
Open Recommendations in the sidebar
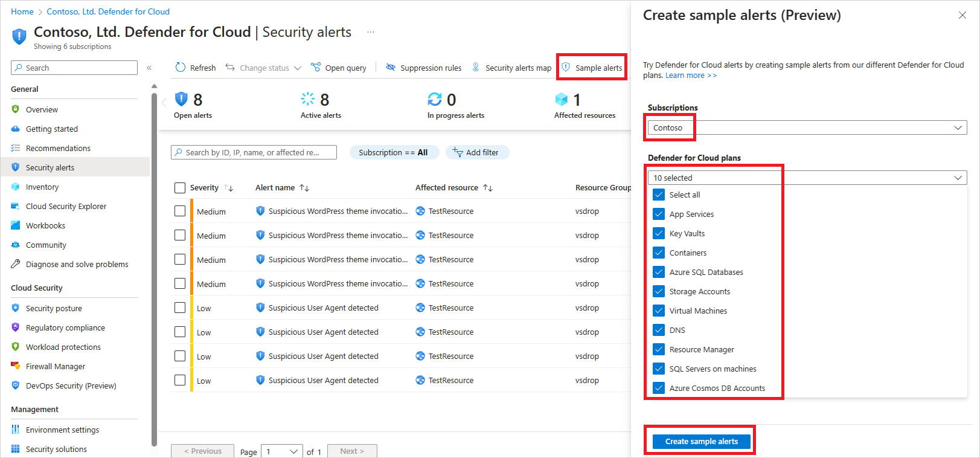[58, 148]
